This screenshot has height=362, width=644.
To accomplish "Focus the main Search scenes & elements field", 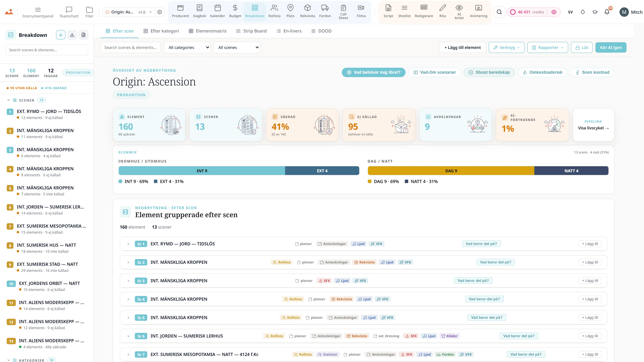I will pyautogui.click(x=130, y=47).
